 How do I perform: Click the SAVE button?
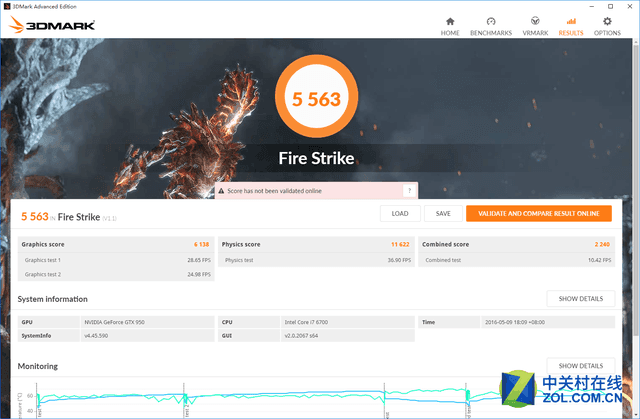point(443,213)
